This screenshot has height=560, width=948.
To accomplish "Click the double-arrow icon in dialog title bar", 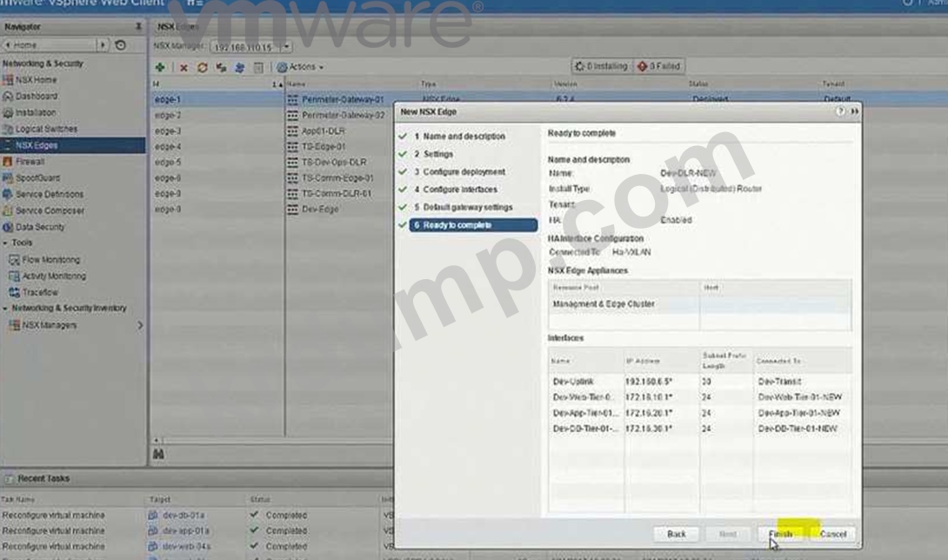I will click(x=854, y=111).
